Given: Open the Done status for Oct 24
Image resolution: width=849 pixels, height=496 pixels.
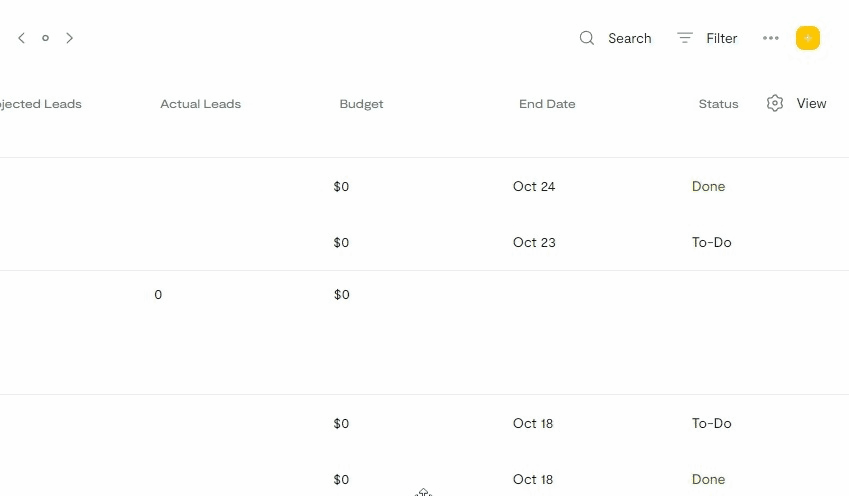Looking at the screenshot, I should pos(708,186).
